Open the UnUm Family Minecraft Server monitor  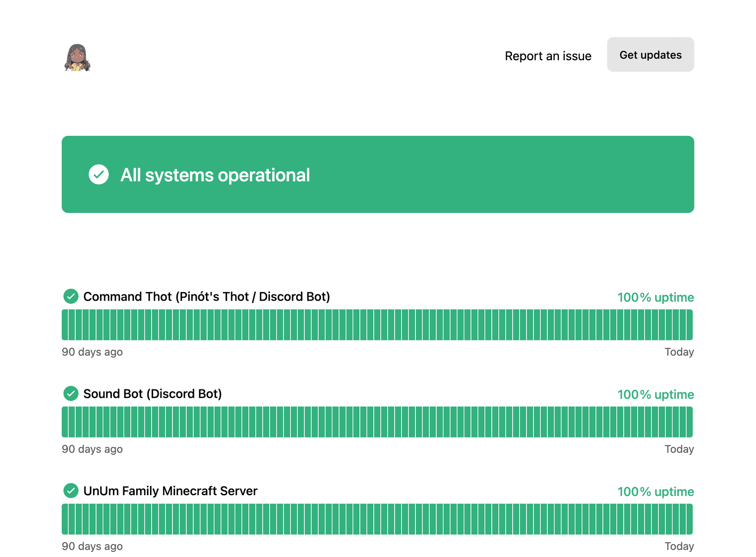click(x=170, y=491)
